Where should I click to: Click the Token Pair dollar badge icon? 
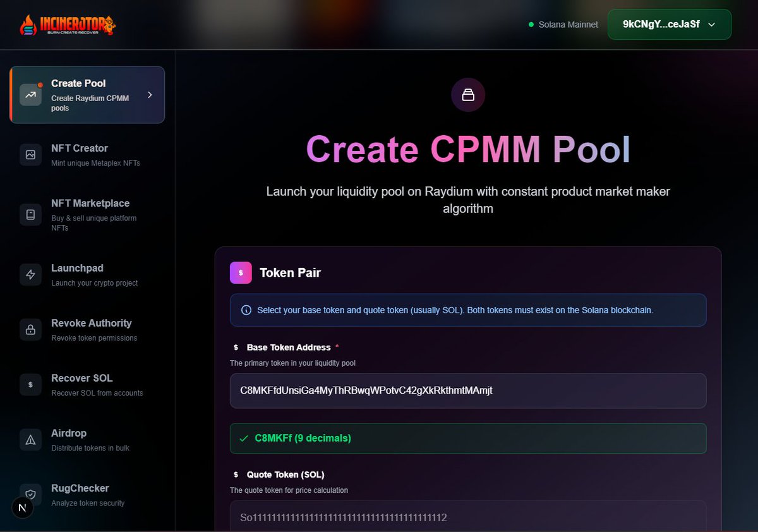[x=241, y=272]
